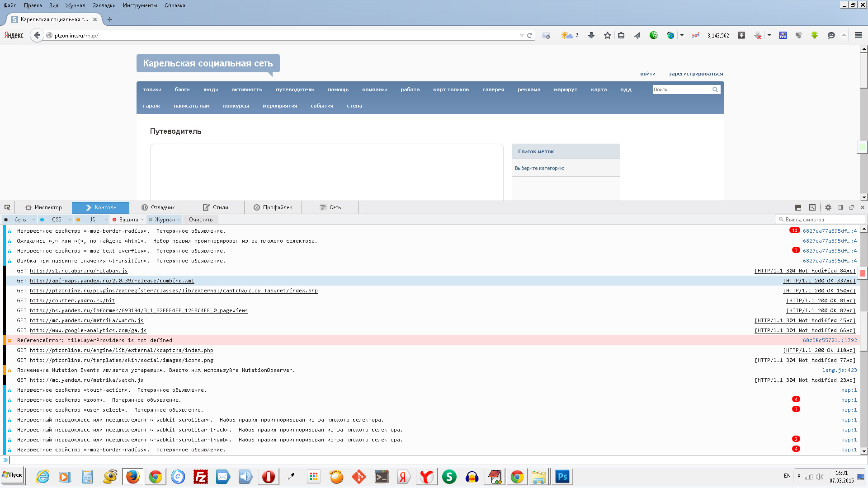Open a new tab with plus button
The height and width of the screenshot is (488, 868).
pos(110,19)
